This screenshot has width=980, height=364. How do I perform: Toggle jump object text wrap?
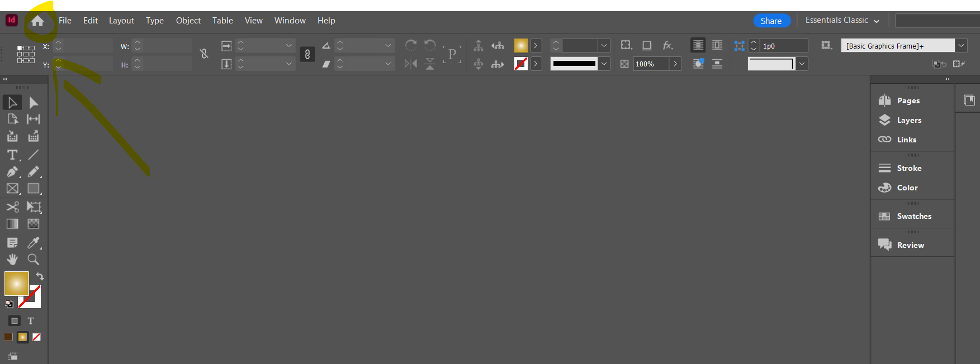click(717, 64)
